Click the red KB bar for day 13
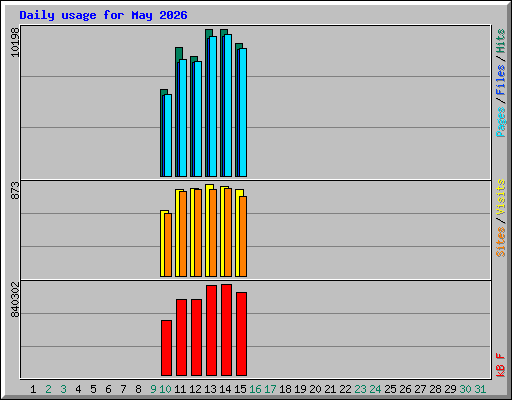 [211, 330]
